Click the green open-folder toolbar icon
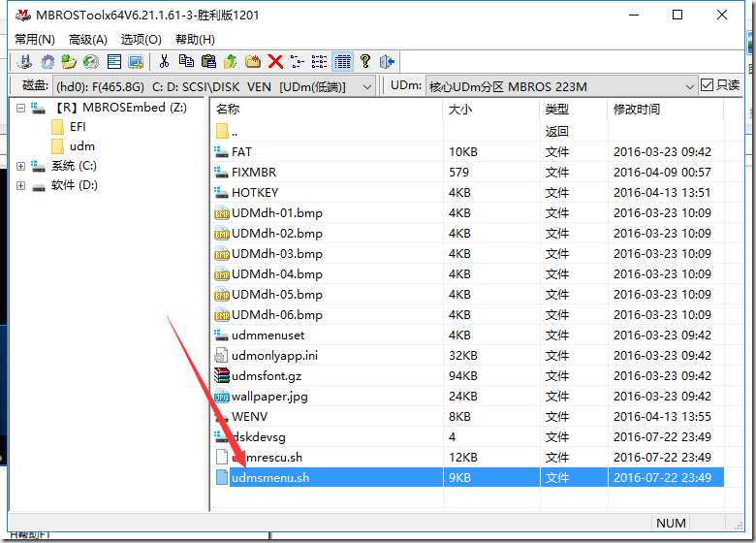 (69, 62)
